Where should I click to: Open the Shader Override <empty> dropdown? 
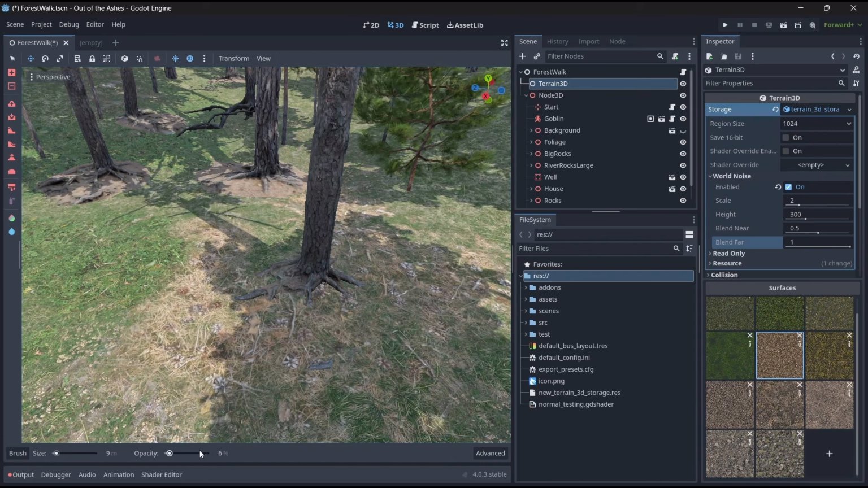point(817,165)
